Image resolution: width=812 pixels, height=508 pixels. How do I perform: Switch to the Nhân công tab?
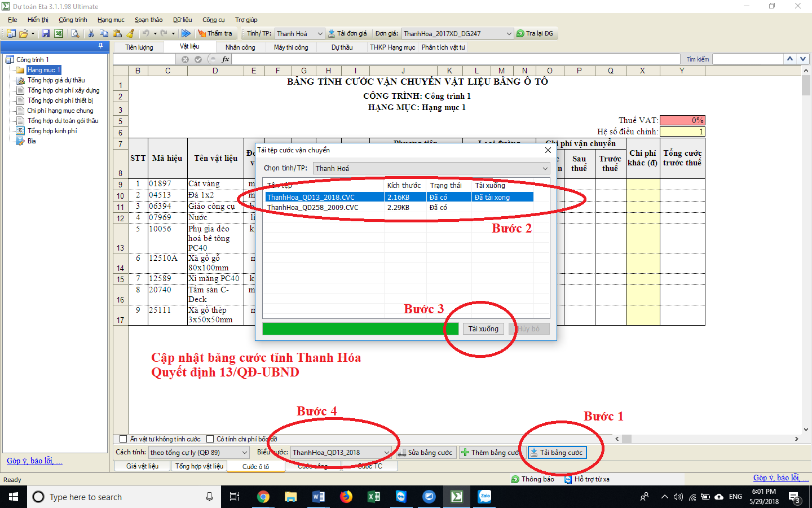click(240, 47)
